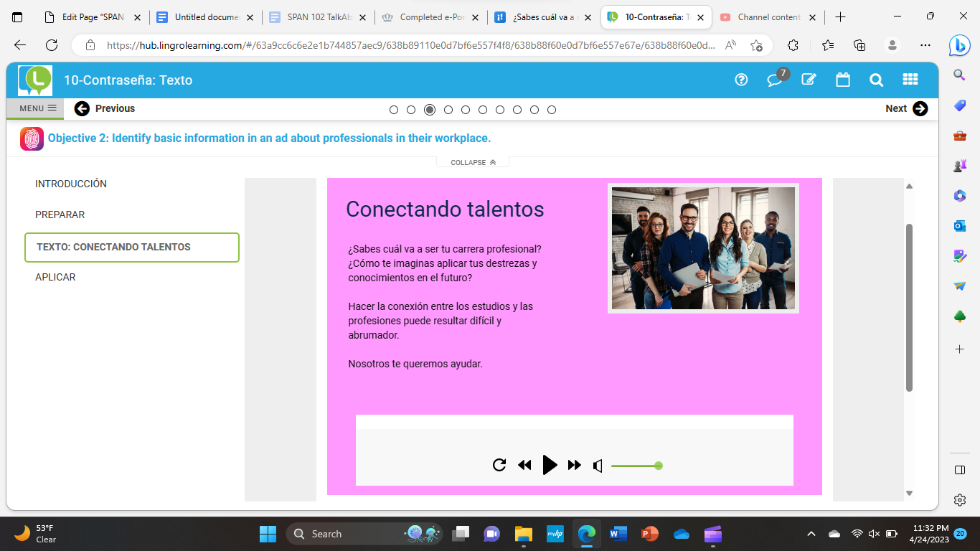This screenshot has width=980, height=551.
Task: Select the first page indicator dot
Action: [x=394, y=110]
